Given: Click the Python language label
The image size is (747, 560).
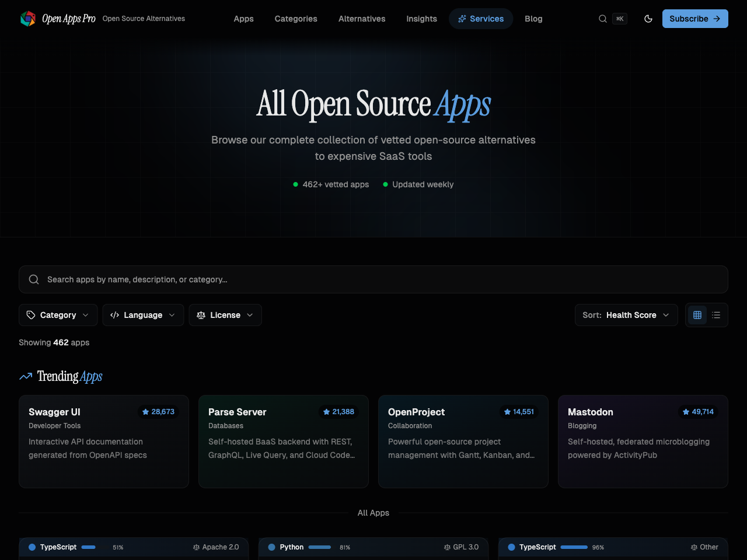Looking at the screenshot, I should 292,547.
